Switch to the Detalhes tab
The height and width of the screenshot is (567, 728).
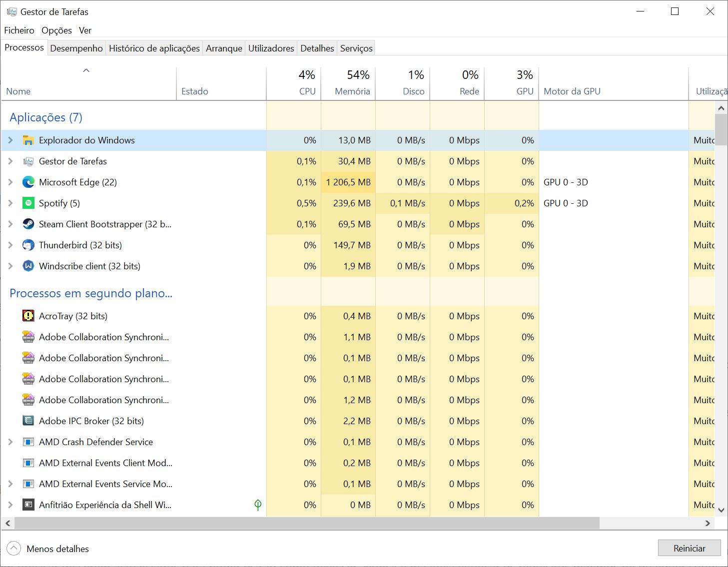pyautogui.click(x=317, y=48)
